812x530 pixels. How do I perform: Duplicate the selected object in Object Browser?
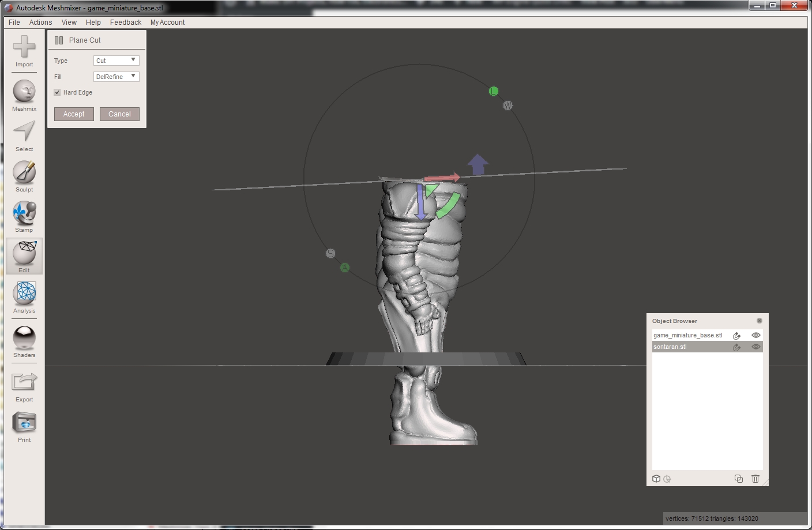point(739,479)
